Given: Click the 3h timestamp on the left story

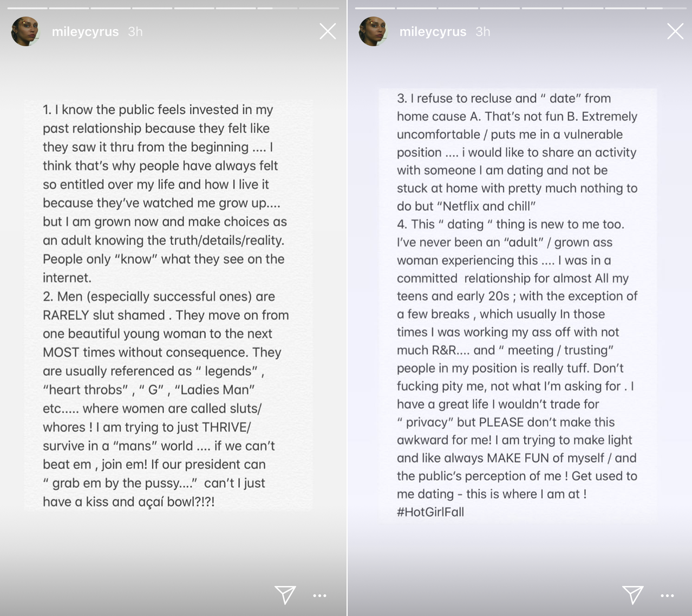Looking at the screenshot, I should point(135,32).
